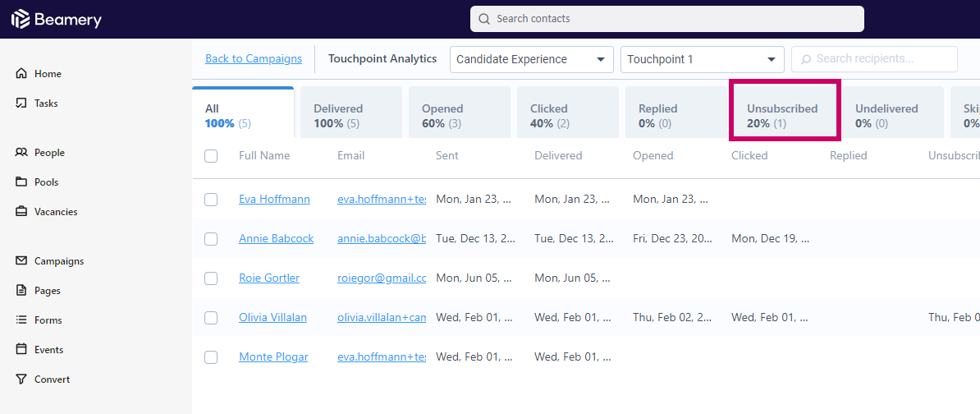
Task: Open Pools via its folder icon
Action: pos(22,182)
